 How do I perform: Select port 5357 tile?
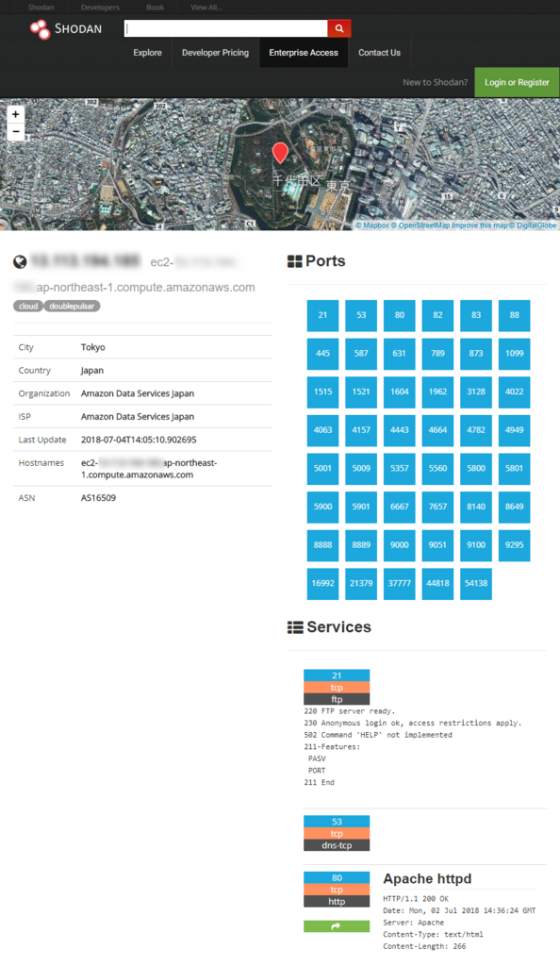(x=400, y=468)
